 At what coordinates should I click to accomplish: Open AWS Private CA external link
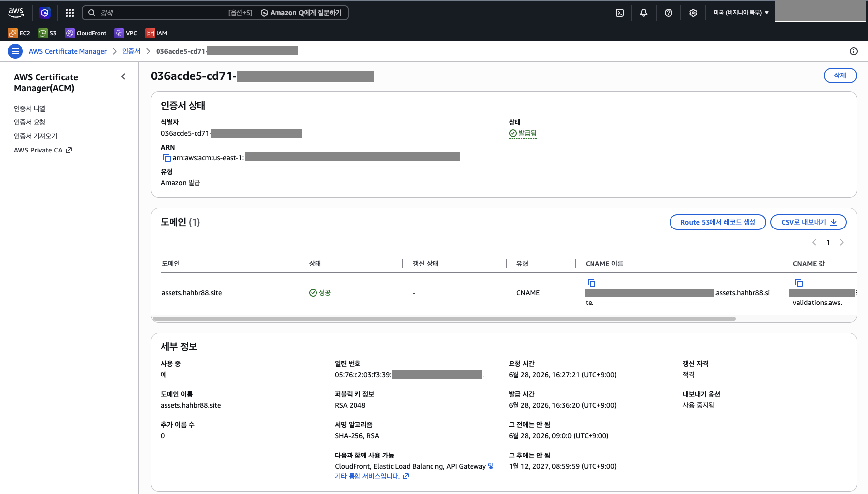click(42, 150)
